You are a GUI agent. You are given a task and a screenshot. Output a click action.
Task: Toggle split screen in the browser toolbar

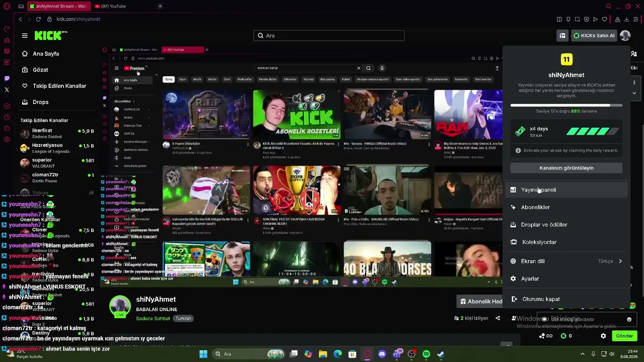[x=559, y=19]
